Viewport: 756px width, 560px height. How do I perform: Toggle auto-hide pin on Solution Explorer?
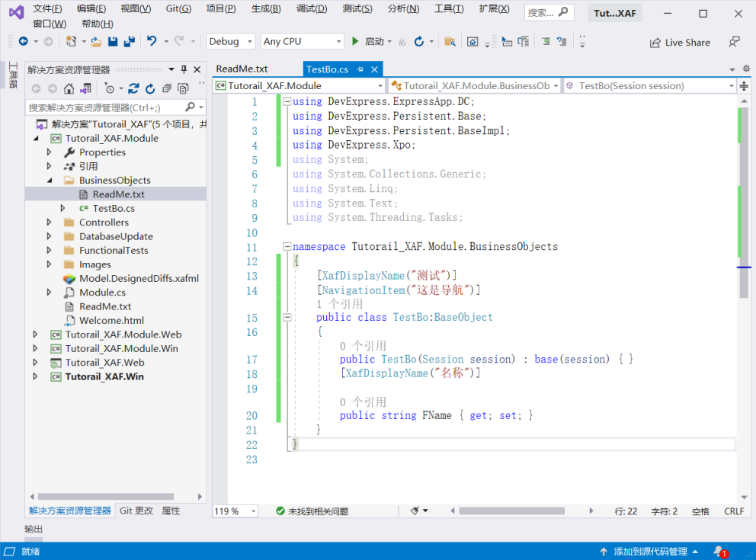pyautogui.click(x=184, y=69)
